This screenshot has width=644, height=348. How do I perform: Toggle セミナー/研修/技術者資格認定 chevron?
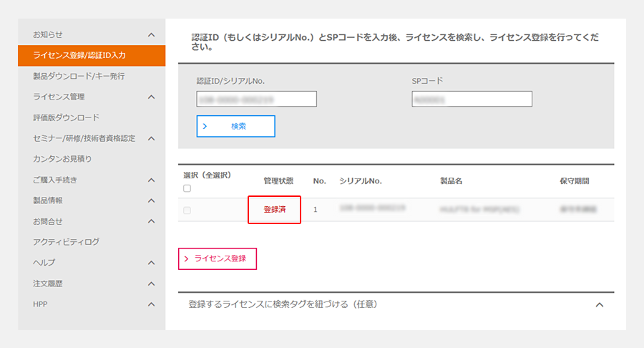151,138
